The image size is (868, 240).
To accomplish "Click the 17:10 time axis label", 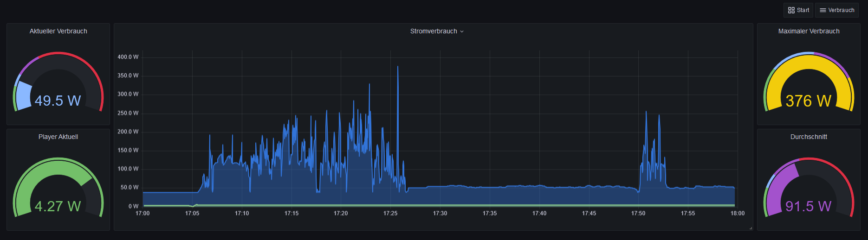I will pos(242,213).
